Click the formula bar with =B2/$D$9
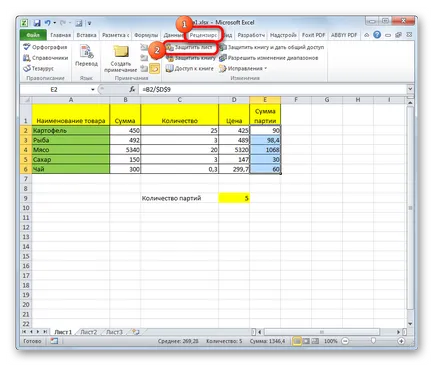The height and width of the screenshot is (366, 434). (273, 89)
